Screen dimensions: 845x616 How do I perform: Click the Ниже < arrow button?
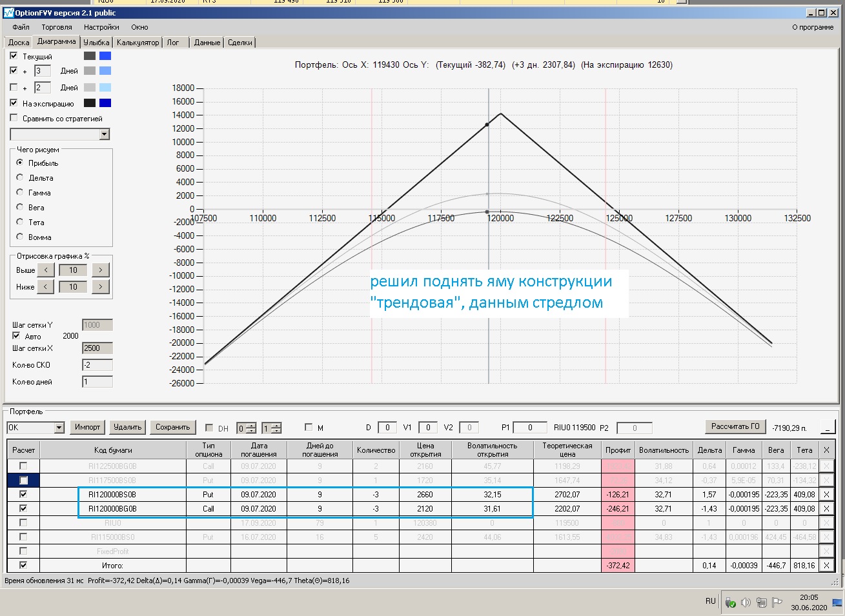45,287
